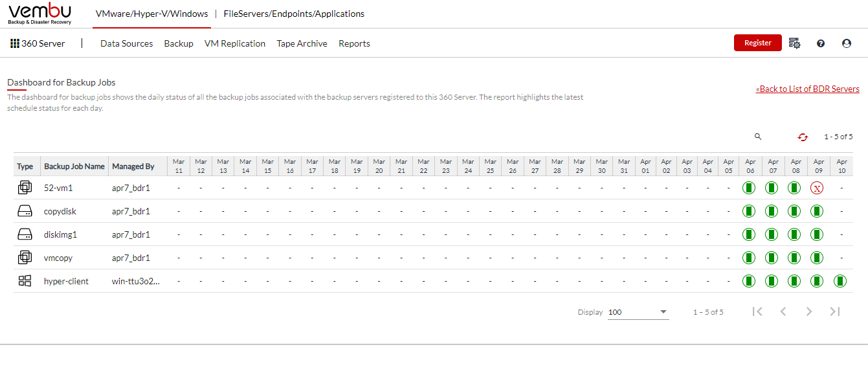Click the 360 Server label

click(43, 43)
